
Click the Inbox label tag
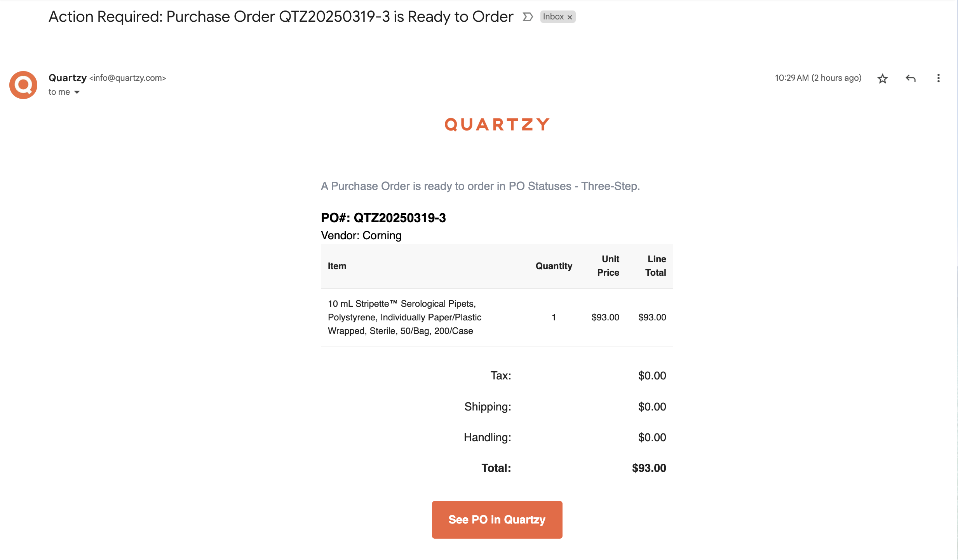[x=553, y=17]
